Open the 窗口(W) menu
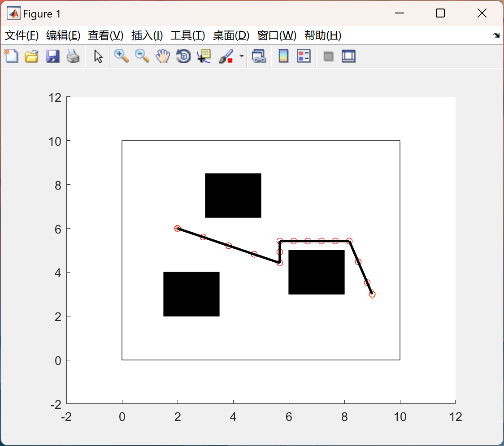 pyautogui.click(x=277, y=35)
